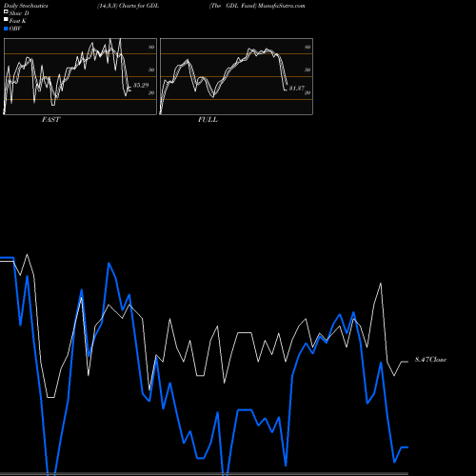The width and height of the screenshot is (476, 476).
Task: Click the FULL chart label
Action: (x=208, y=119)
